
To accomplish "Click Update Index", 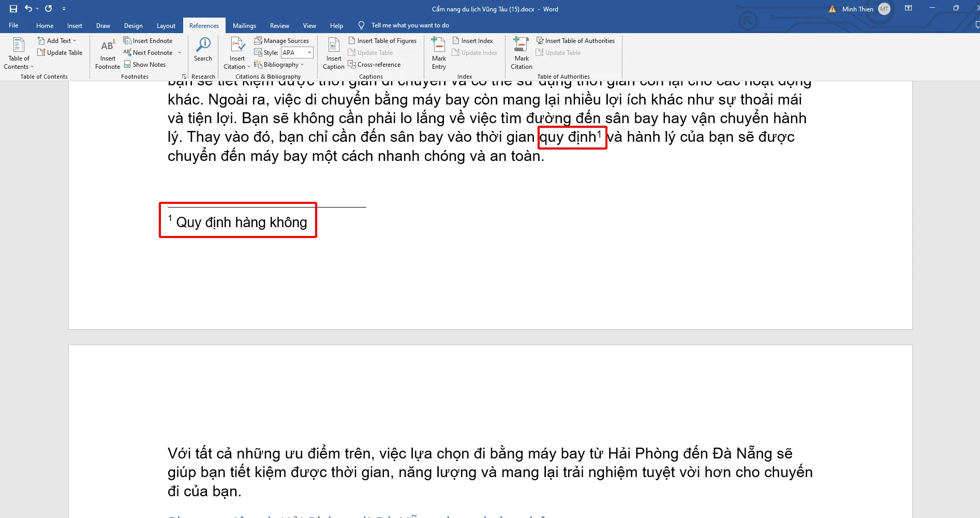I will click(x=475, y=52).
